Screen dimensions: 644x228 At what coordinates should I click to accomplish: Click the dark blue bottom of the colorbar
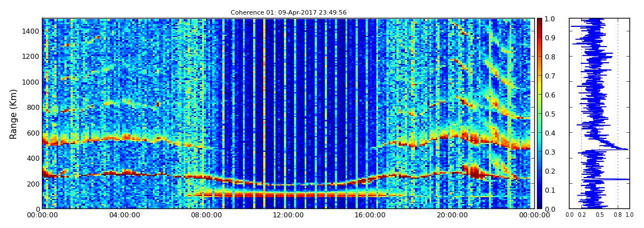coord(540,206)
